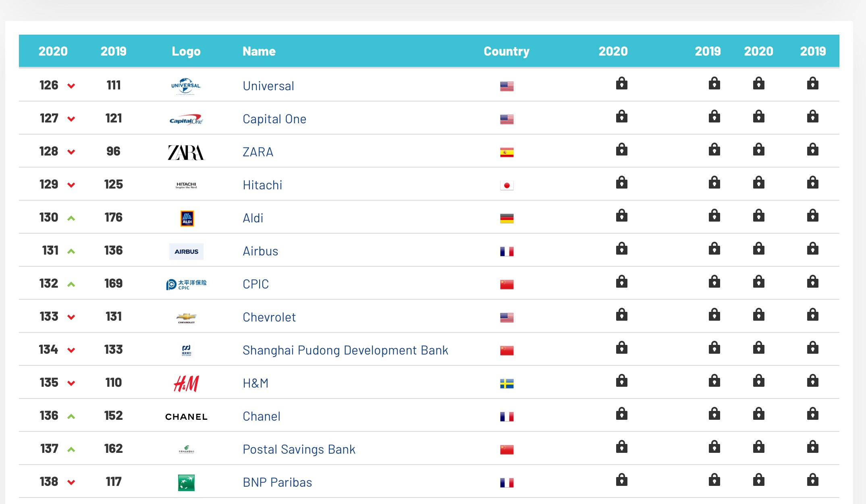Image resolution: width=866 pixels, height=504 pixels.
Task: Open the Postal Savings Bank link
Action: [x=299, y=449]
